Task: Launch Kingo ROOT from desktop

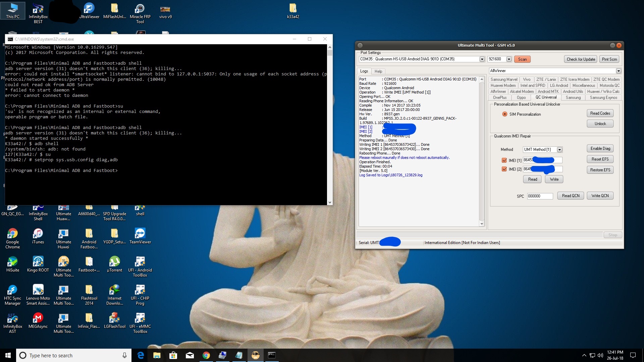Action: pyautogui.click(x=38, y=264)
